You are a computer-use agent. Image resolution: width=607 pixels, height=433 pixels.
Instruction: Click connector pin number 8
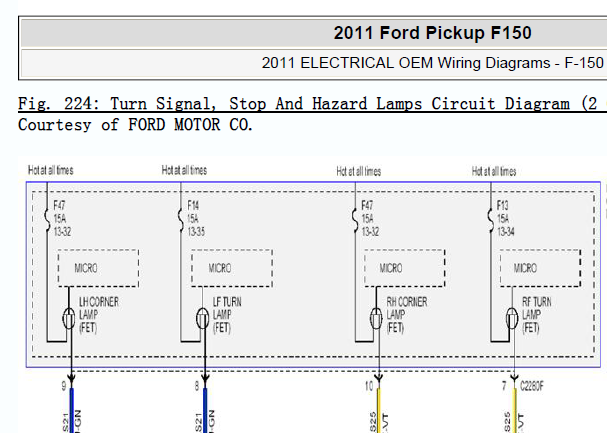[x=197, y=386]
